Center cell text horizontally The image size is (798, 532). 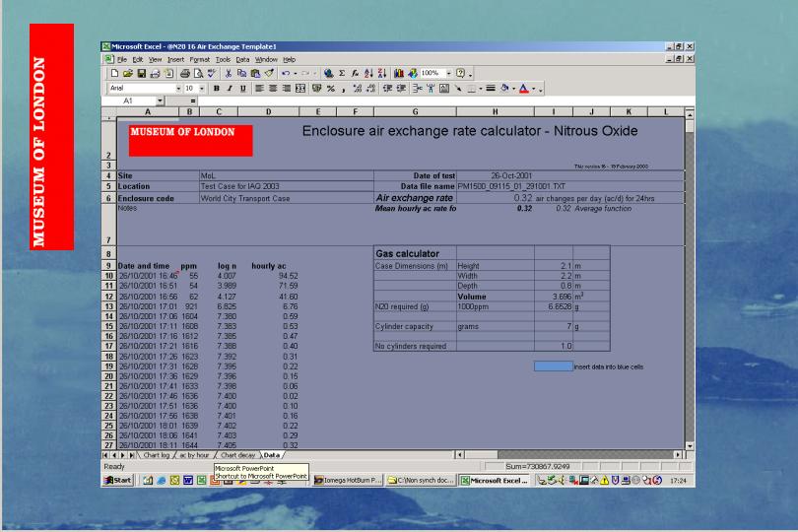[273, 89]
